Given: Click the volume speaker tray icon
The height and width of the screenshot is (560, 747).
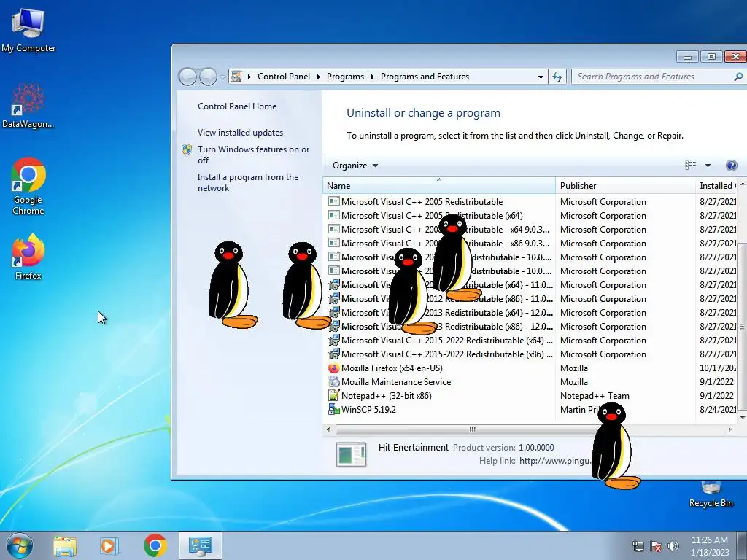Looking at the screenshot, I should pos(673,546).
